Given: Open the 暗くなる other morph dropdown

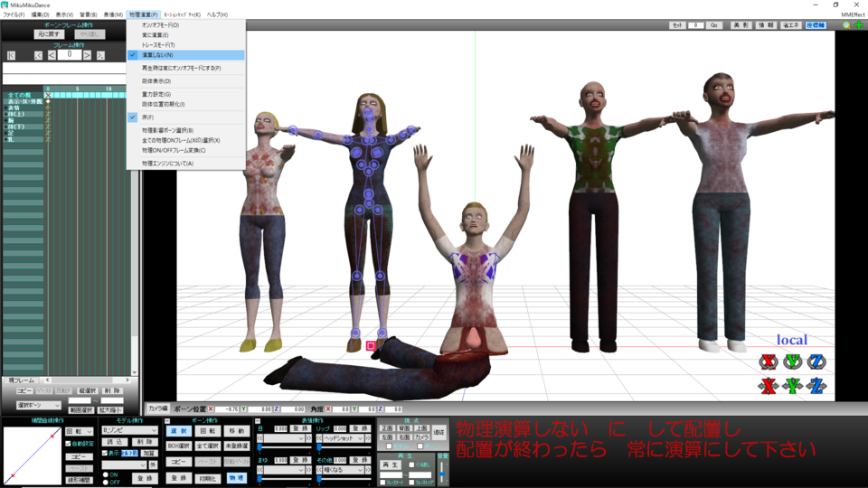Looking at the screenshot, I should tap(344, 470).
